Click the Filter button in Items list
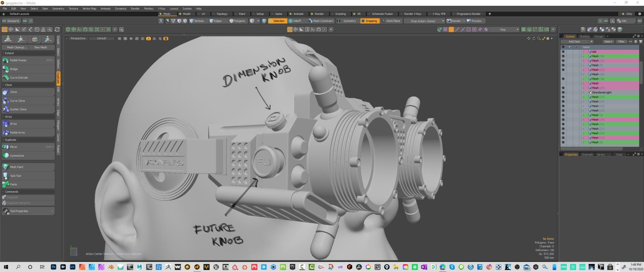 (621, 42)
